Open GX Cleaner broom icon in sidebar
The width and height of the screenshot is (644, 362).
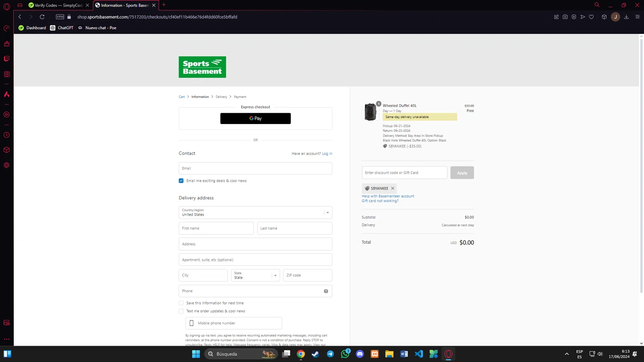click(x=6, y=44)
